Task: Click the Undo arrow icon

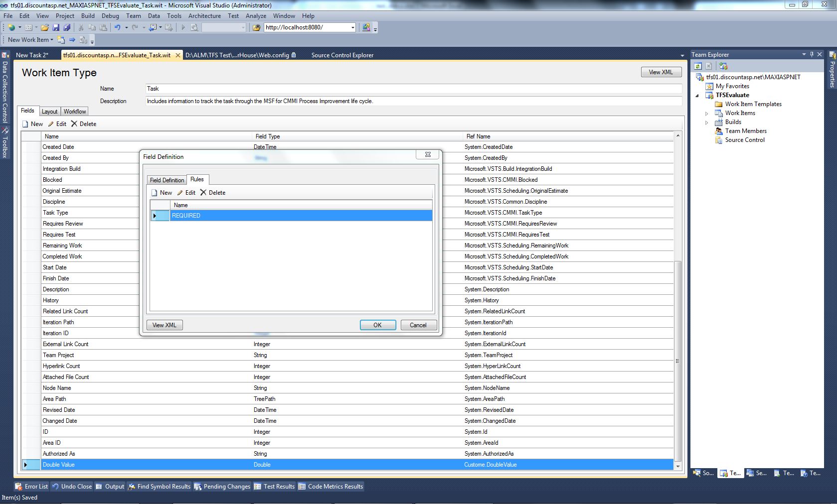Action: (x=117, y=27)
